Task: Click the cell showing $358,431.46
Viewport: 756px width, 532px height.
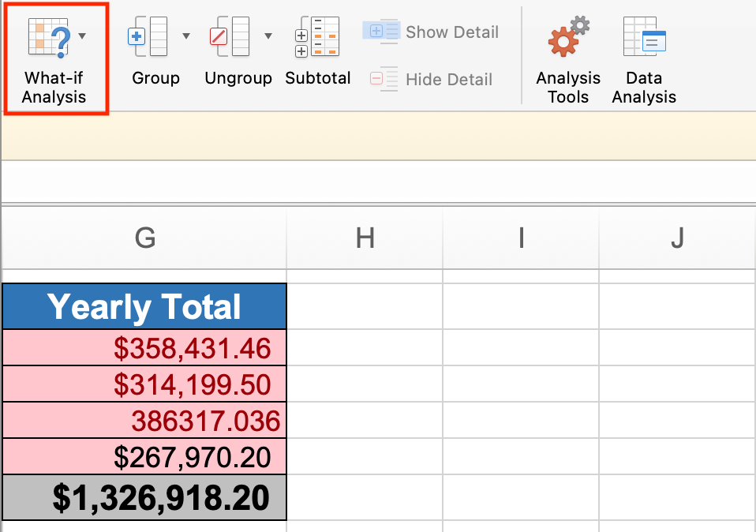Action: (144, 348)
